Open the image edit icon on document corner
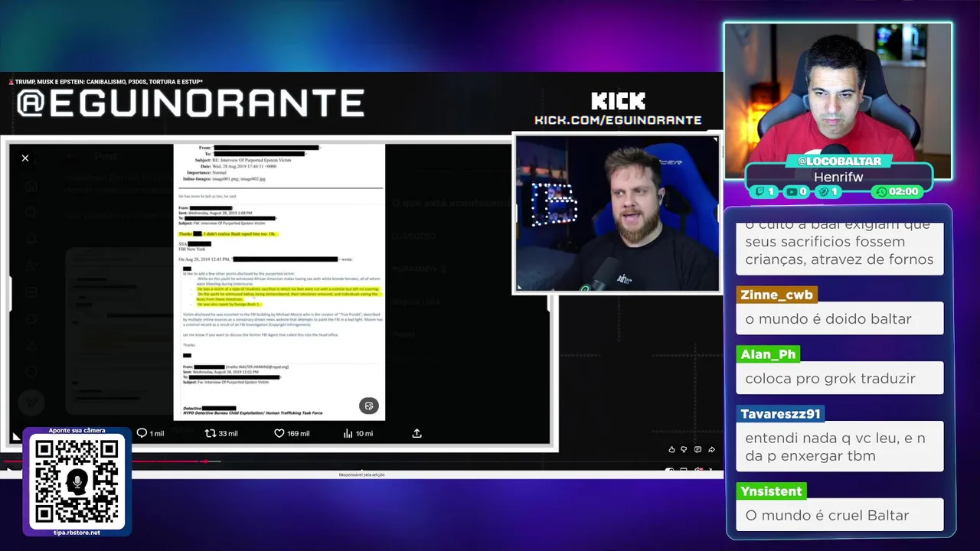The height and width of the screenshot is (551, 980). point(369,406)
